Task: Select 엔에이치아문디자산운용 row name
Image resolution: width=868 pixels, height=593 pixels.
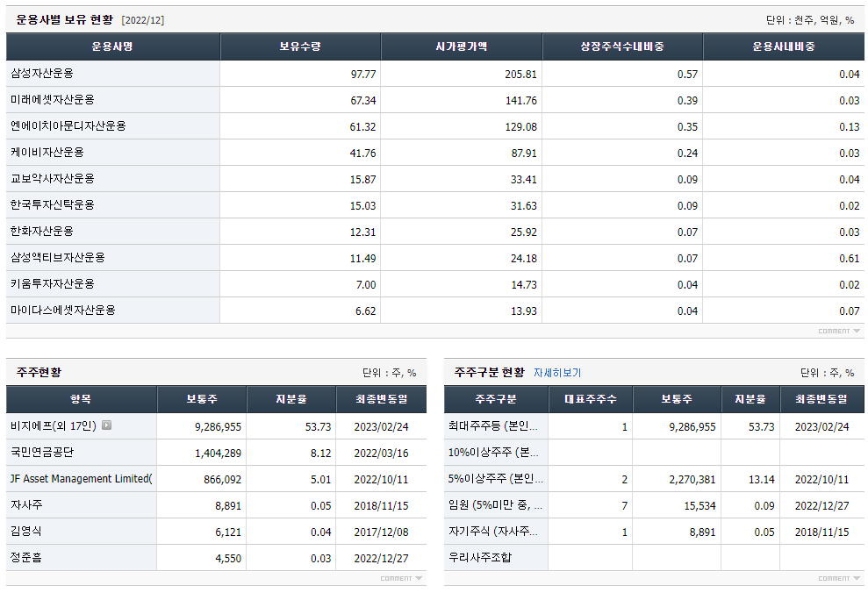Action: (68, 126)
